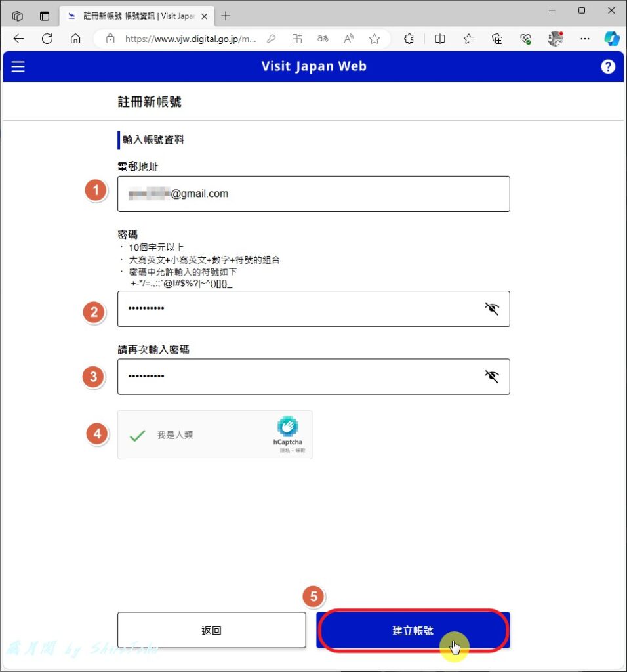Screen dimensions: 627x672
Task: Open a new browser tab with the plus
Action: [x=226, y=15]
